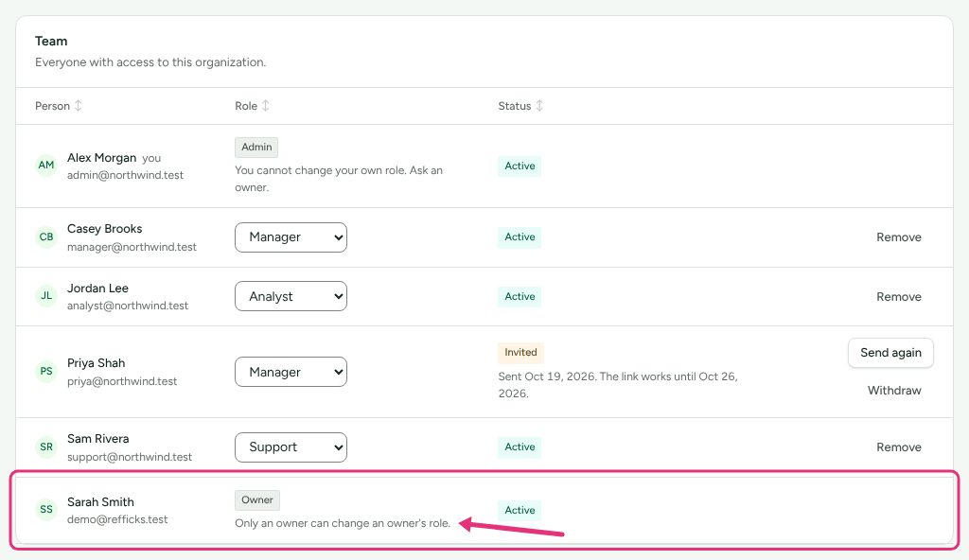Click Sam Rivera's Active status badge
The image size is (969, 560).
520,446
